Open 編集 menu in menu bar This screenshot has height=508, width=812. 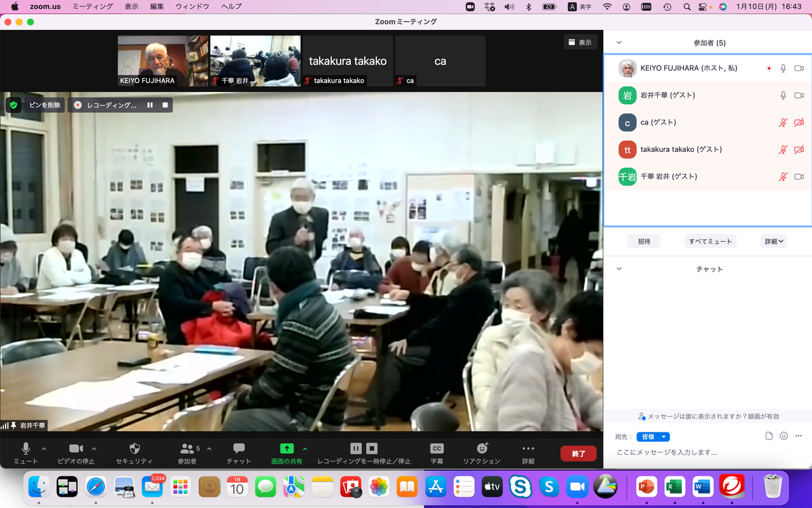click(157, 6)
